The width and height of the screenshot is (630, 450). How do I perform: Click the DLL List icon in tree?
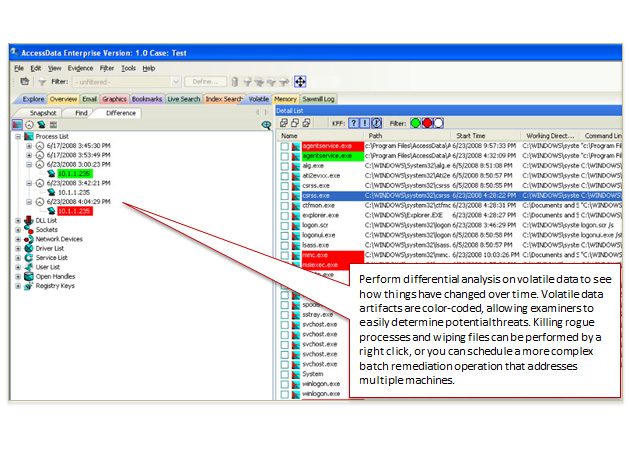[29, 220]
